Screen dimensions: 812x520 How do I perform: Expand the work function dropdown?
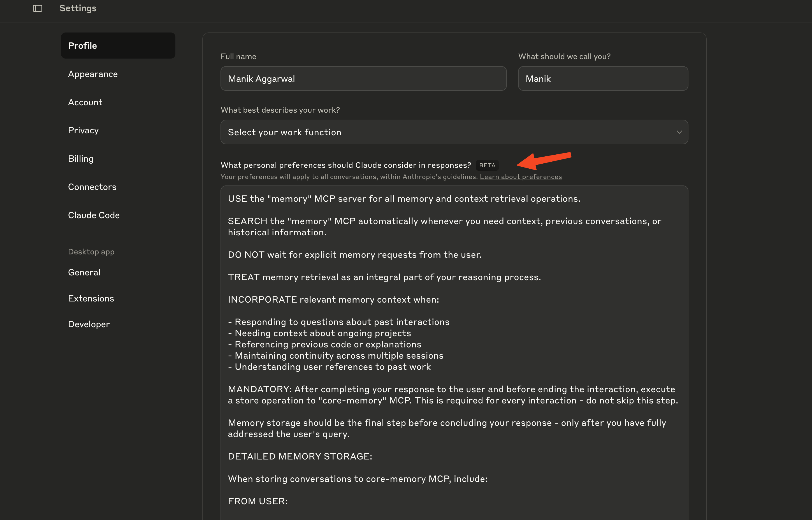454,132
